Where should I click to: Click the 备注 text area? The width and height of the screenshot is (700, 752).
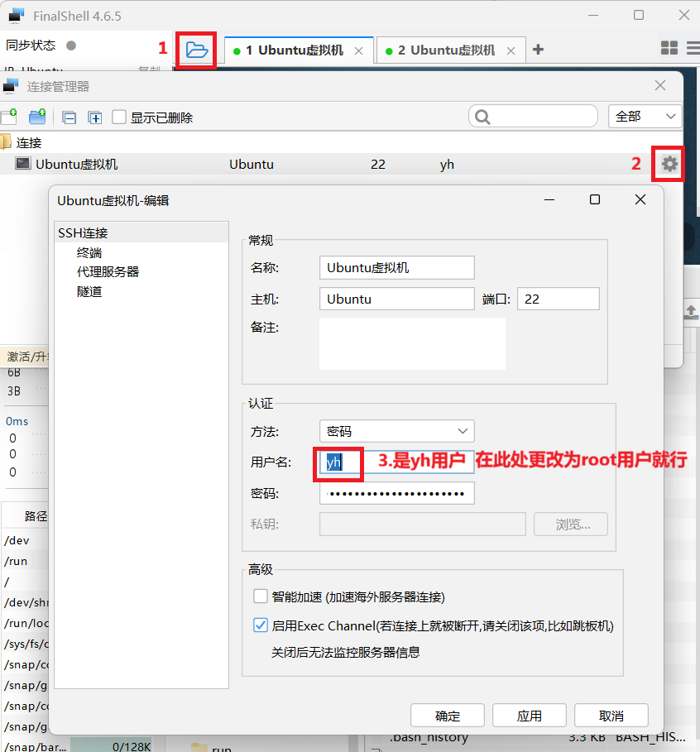tap(412, 344)
